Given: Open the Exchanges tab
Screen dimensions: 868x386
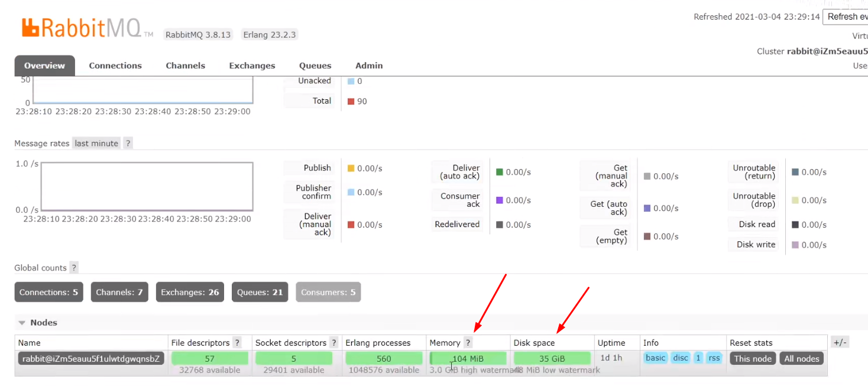Looking at the screenshot, I should (x=252, y=66).
